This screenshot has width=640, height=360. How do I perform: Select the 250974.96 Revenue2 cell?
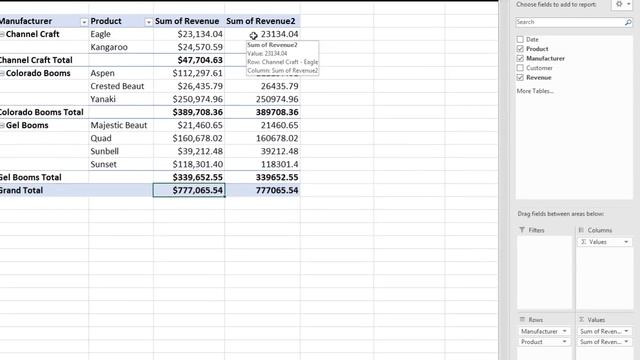262,99
